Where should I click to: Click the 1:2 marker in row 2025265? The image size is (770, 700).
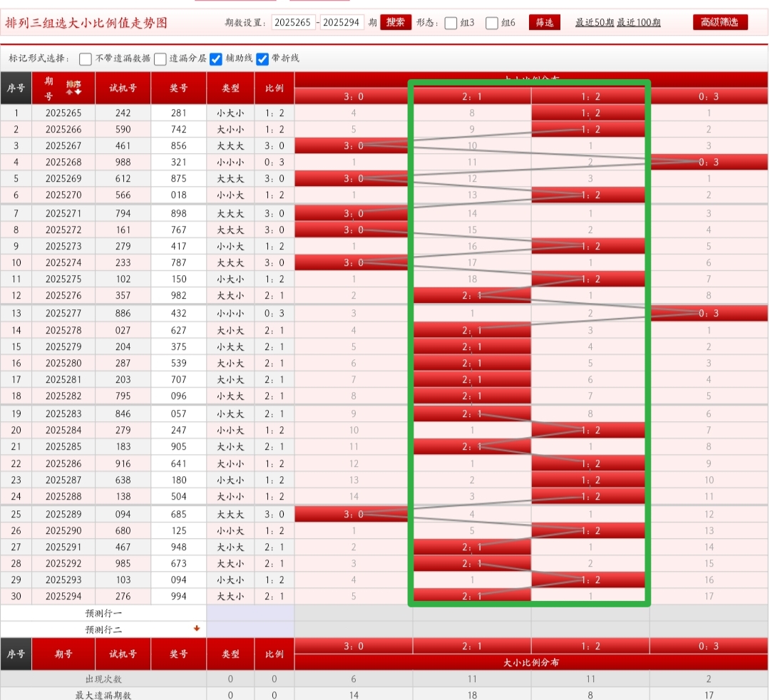coord(590,113)
